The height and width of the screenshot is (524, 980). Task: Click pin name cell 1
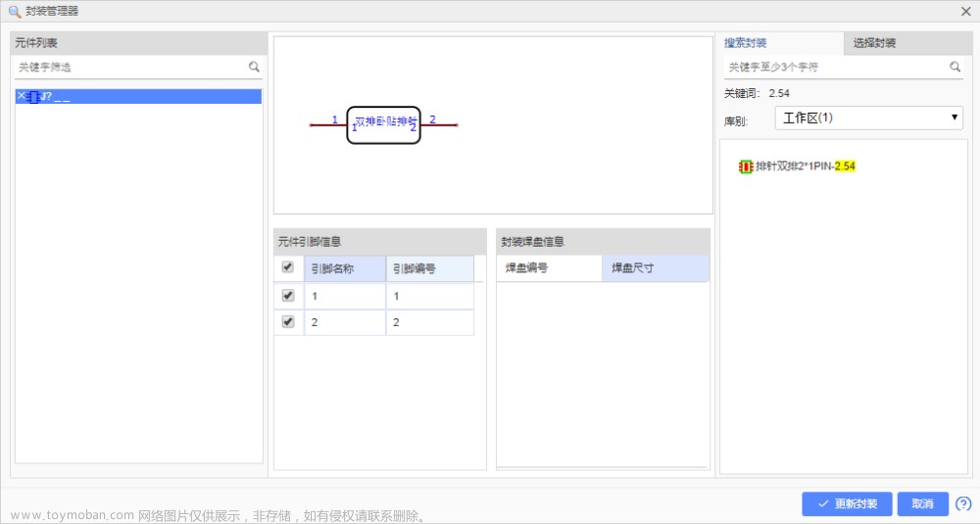(344, 296)
